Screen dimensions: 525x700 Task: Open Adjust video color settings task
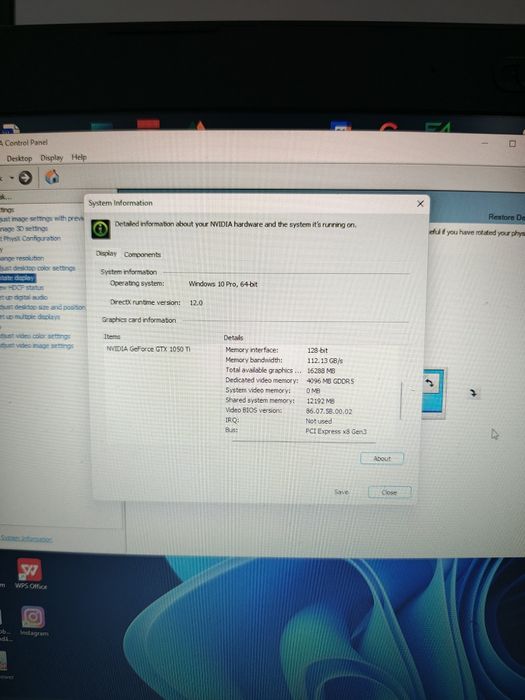coord(35,336)
